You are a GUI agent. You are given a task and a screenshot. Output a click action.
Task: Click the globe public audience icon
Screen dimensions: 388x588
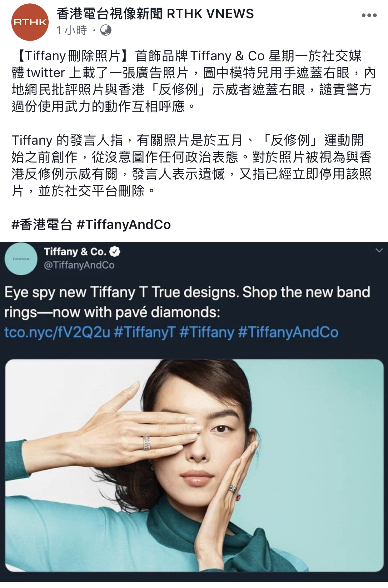106,30
